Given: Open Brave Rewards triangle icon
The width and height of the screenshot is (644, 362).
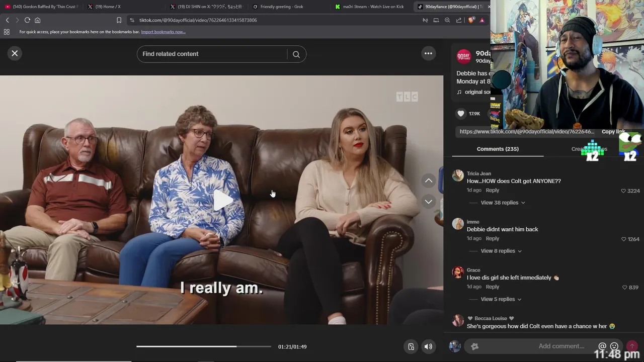Looking at the screenshot, I should (482, 20).
